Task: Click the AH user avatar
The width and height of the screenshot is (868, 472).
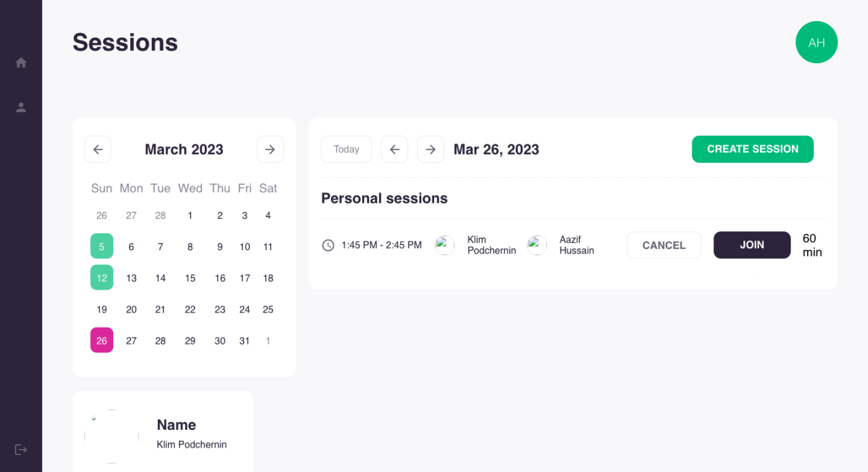Action: click(x=816, y=42)
